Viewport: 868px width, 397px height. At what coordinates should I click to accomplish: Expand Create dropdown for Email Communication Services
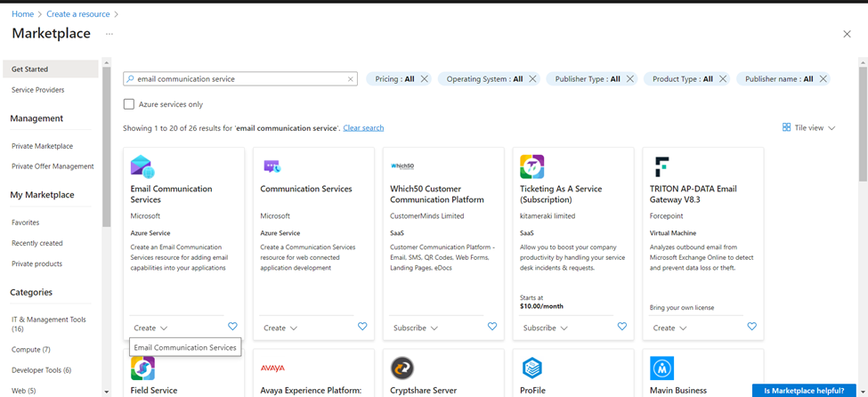(x=150, y=328)
